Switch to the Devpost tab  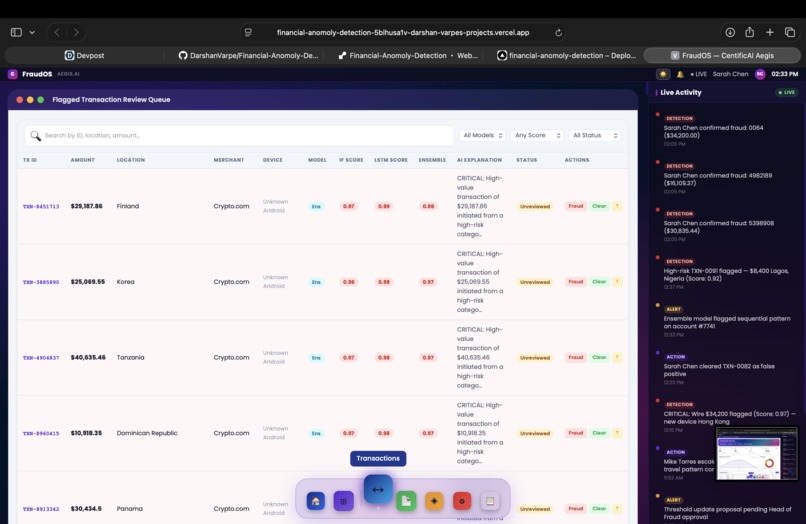pos(84,56)
